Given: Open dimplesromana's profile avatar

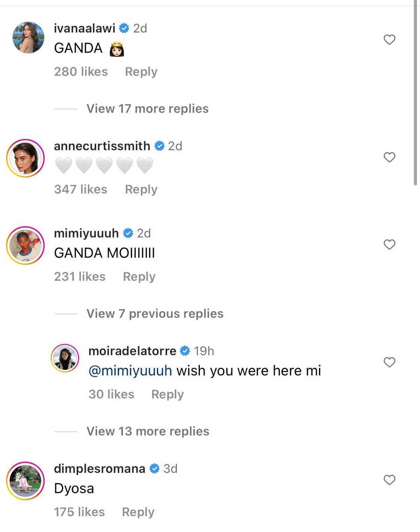Looking at the screenshot, I should [x=25, y=481].
